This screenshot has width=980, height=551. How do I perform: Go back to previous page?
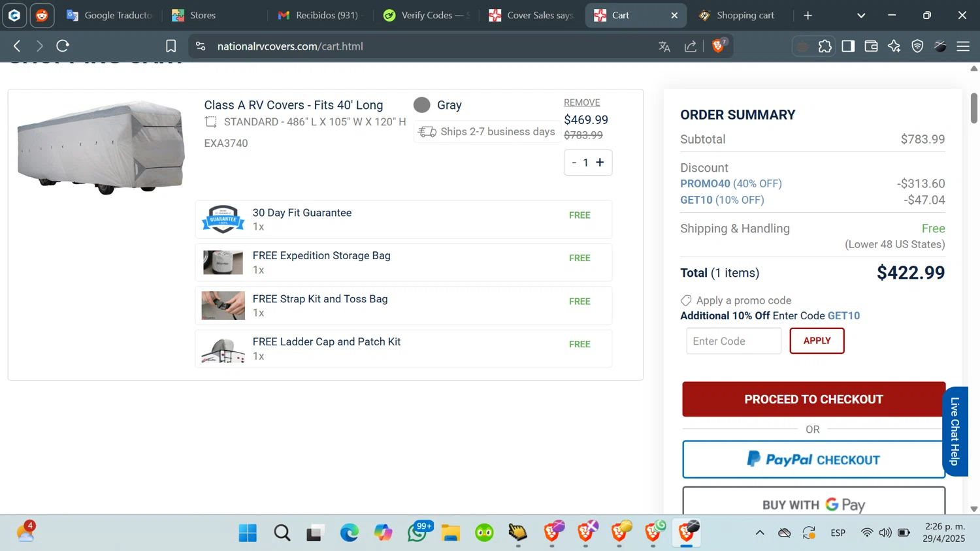(18, 46)
